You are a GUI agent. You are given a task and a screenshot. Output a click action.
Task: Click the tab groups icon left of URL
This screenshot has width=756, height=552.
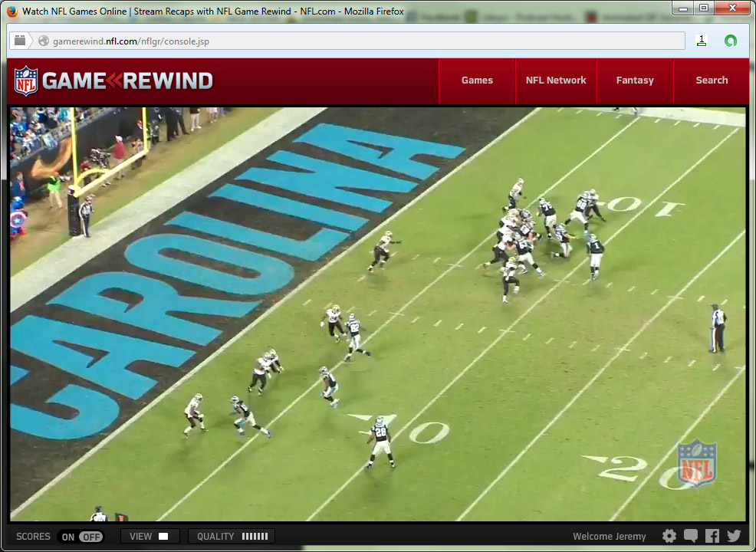(20, 41)
